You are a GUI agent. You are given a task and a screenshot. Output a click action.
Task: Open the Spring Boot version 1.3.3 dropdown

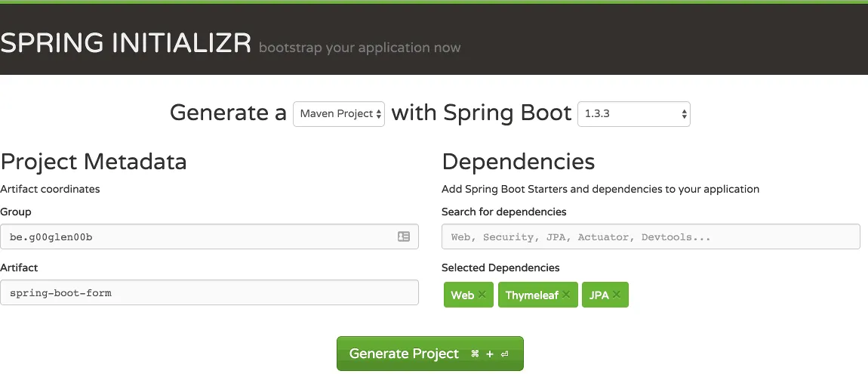[x=634, y=113]
